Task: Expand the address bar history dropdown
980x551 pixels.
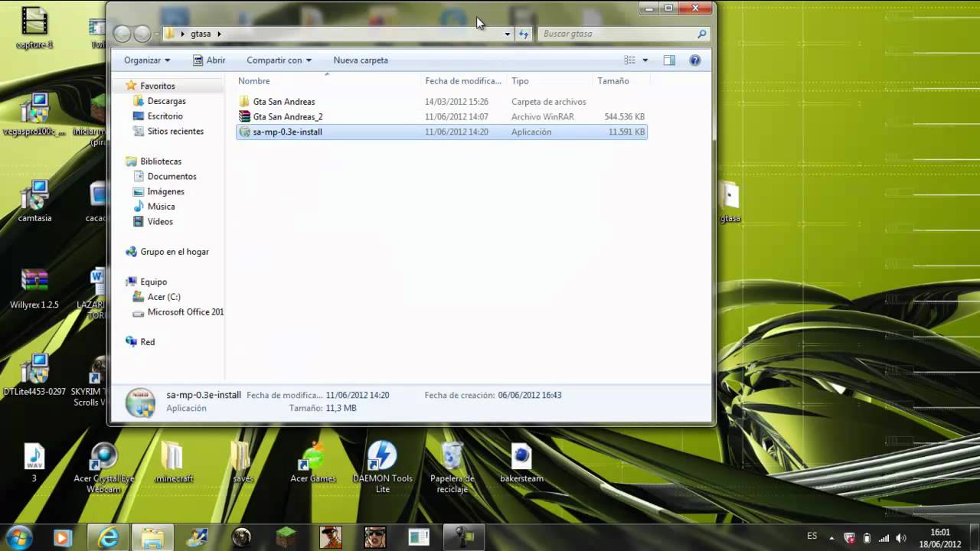Action: [507, 34]
